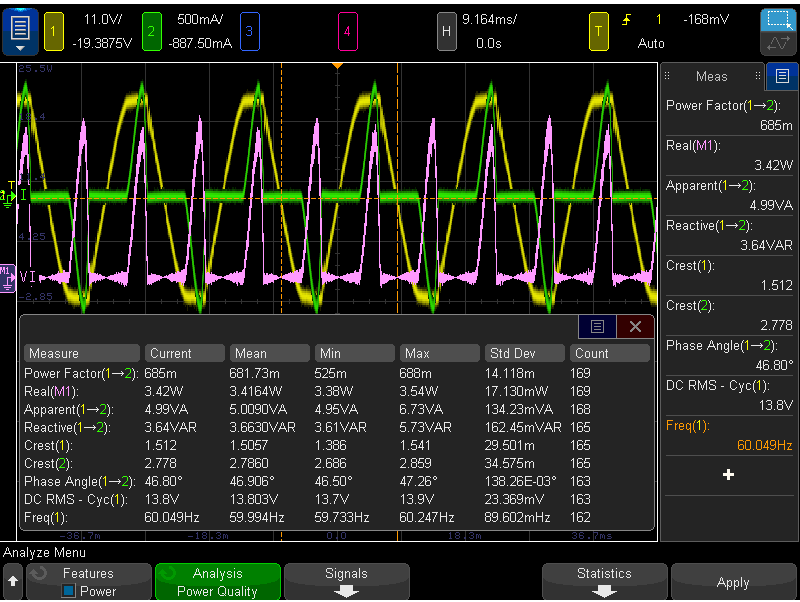Switch to the Meas sidebar tab
Screen dimensions: 800x602
[712, 76]
